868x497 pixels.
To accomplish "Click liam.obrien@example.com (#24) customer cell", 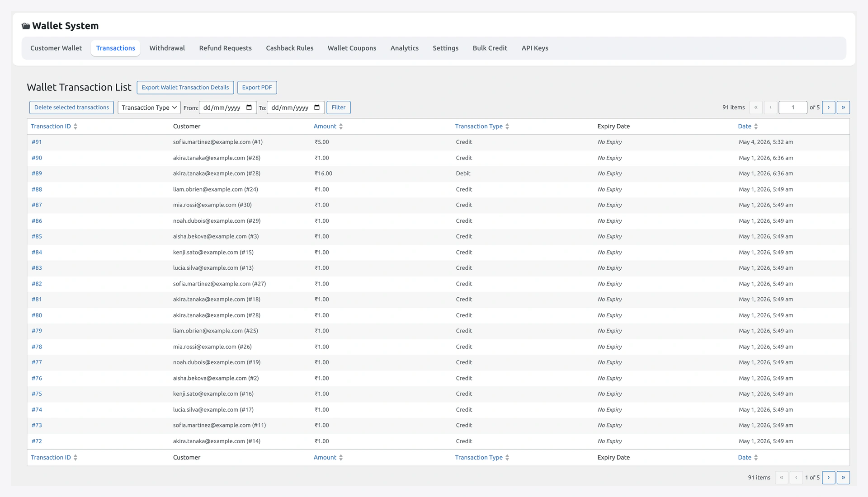I will pyautogui.click(x=215, y=189).
